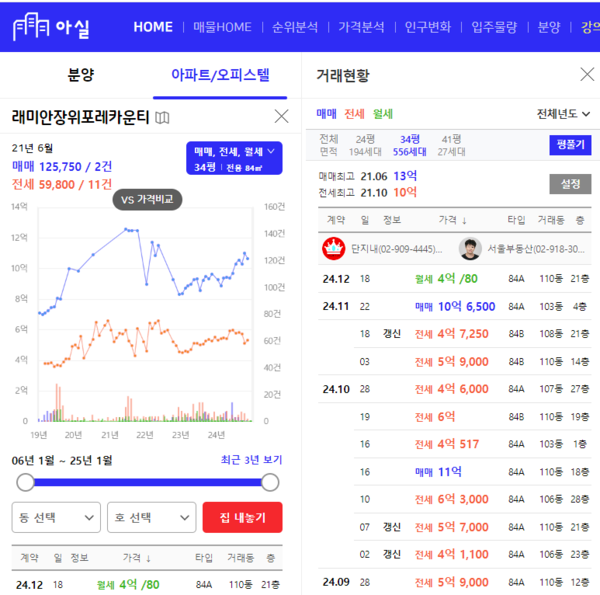Toggle the 매매 filter in 거래현황
The width and height of the screenshot is (600, 595).
pos(326,114)
